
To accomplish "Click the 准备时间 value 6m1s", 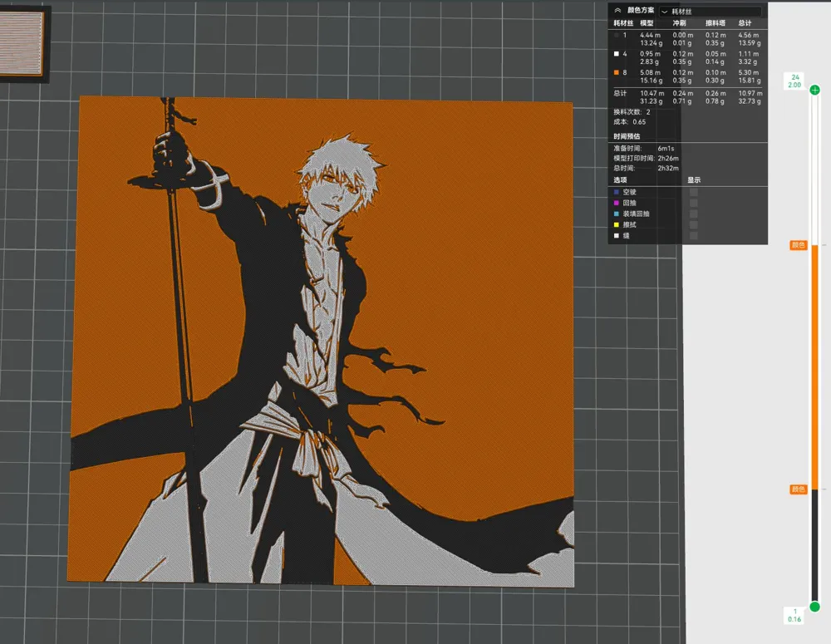I will coord(666,149).
